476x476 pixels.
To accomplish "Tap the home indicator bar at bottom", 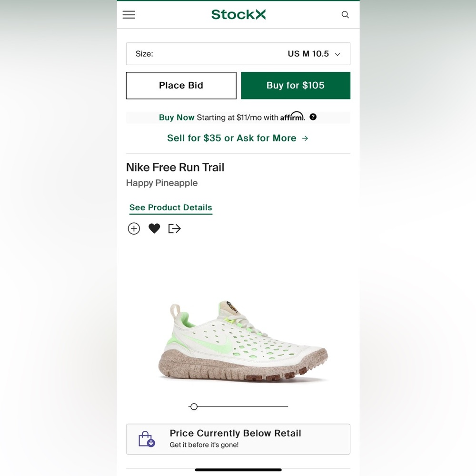I will (x=238, y=470).
